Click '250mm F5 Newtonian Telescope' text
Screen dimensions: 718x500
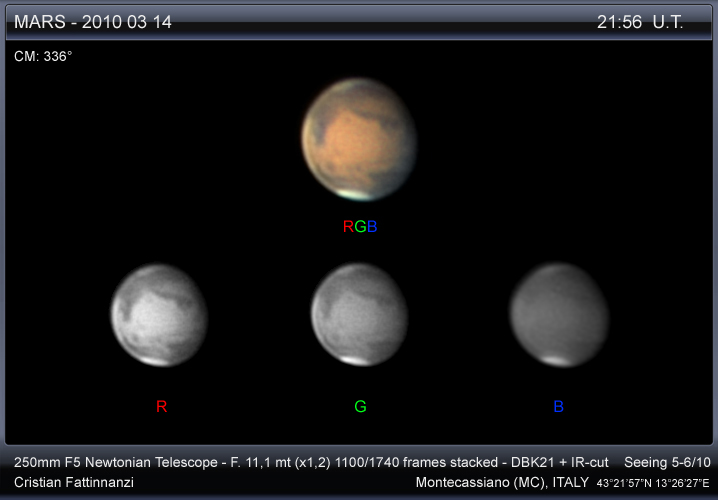pyautogui.click(x=116, y=462)
